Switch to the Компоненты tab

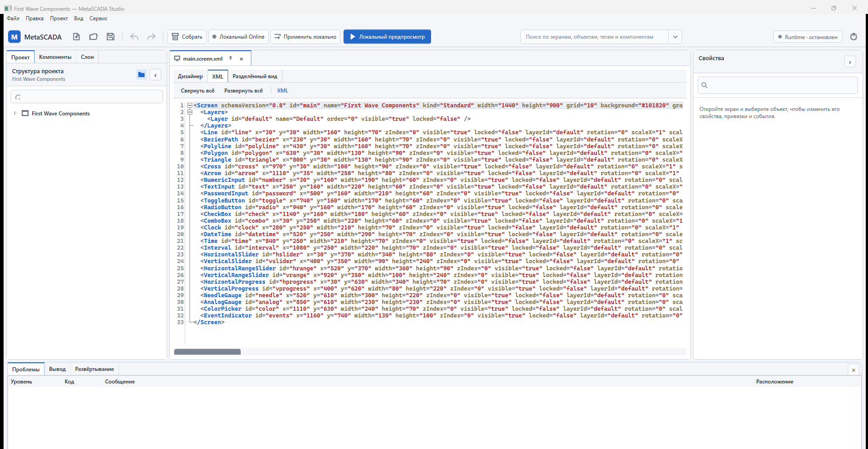[55, 57]
